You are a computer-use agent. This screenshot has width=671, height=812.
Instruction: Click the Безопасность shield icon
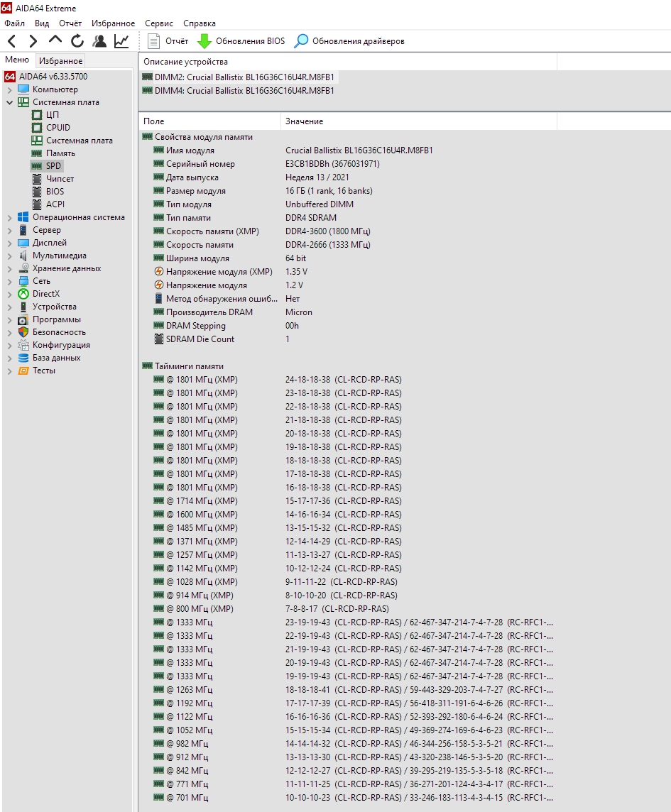[x=23, y=332]
